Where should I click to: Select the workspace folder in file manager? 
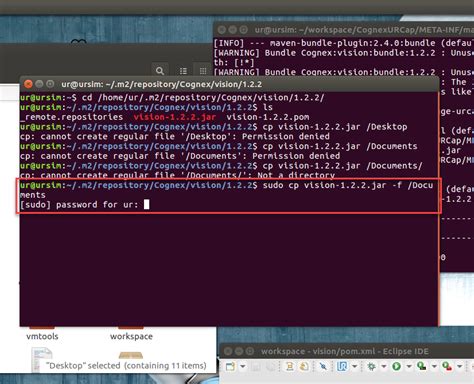[x=131, y=336]
